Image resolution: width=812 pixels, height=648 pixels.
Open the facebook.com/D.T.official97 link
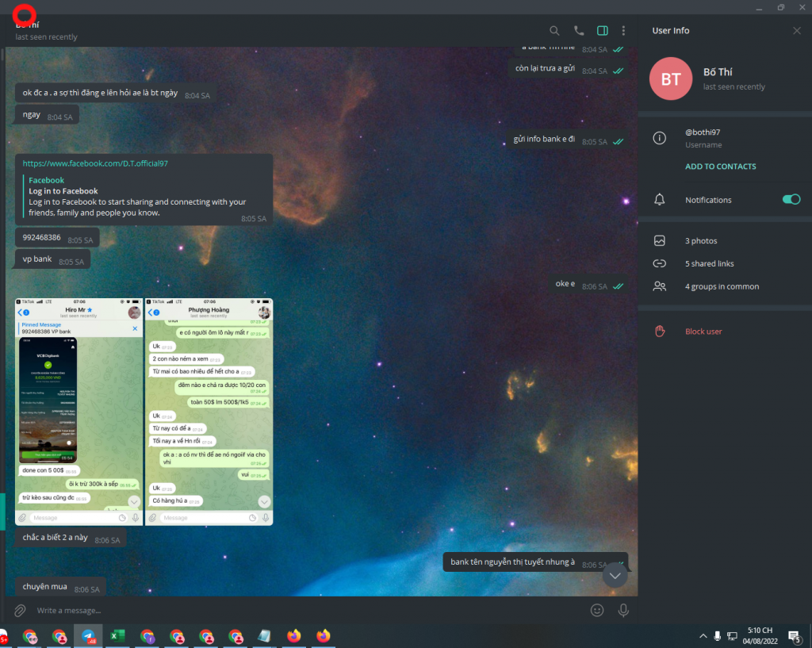coord(95,163)
